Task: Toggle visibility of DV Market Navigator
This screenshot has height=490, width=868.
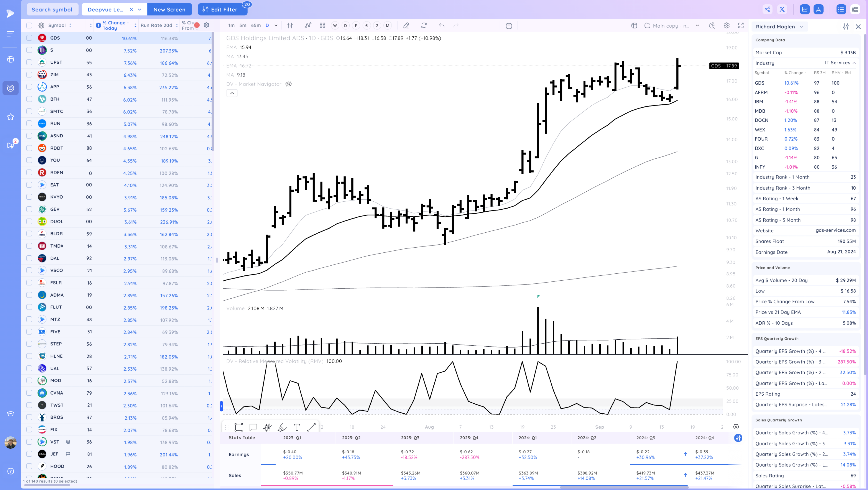Action: tap(288, 84)
